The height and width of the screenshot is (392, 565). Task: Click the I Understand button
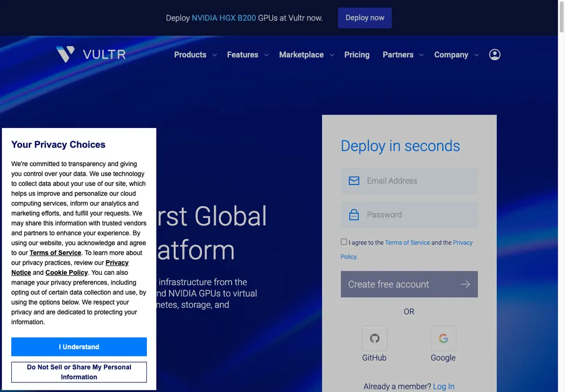tap(79, 347)
